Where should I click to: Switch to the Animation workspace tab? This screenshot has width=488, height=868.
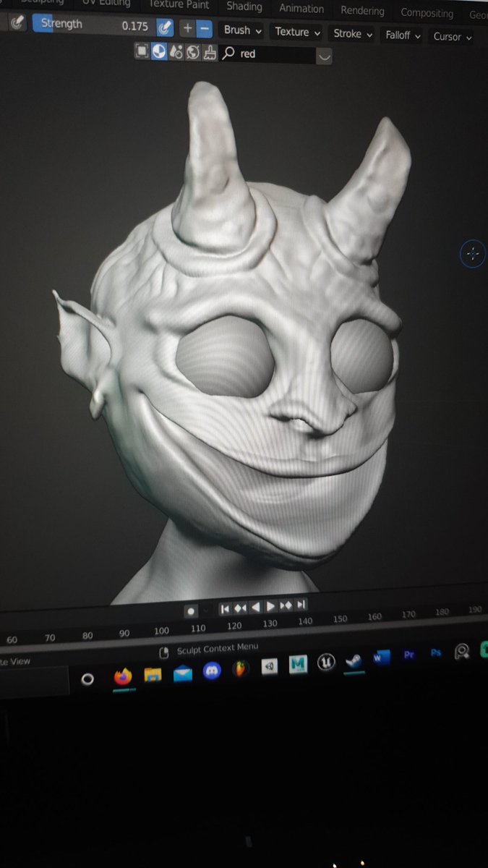click(301, 8)
